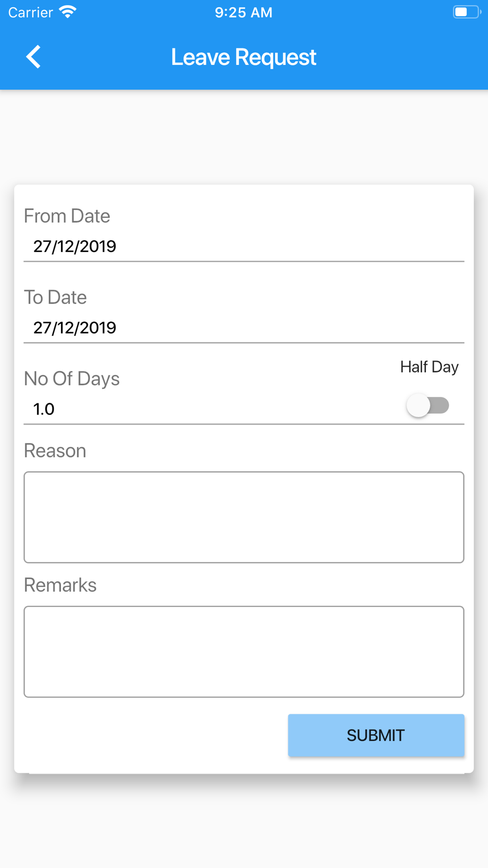Tap the To Date label
The width and height of the screenshot is (488, 868).
pyautogui.click(x=55, y=297)
